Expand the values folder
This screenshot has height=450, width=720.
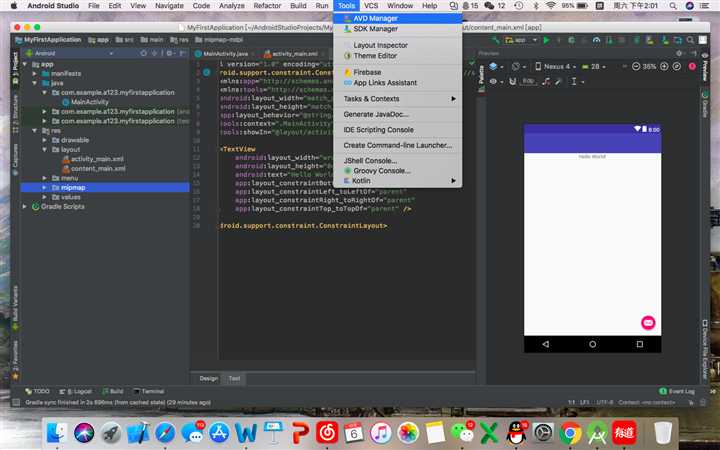45,197
